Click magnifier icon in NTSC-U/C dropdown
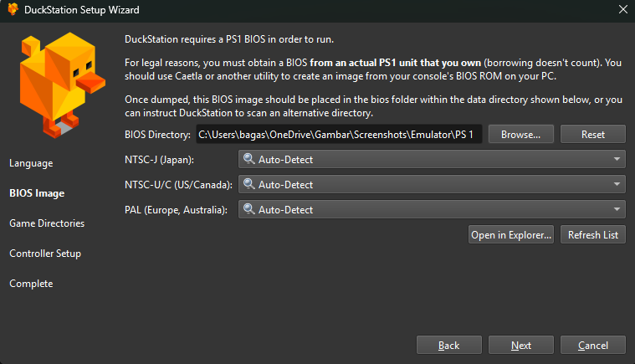Screen dimensions: 635x364 click(x=249, y=184)
